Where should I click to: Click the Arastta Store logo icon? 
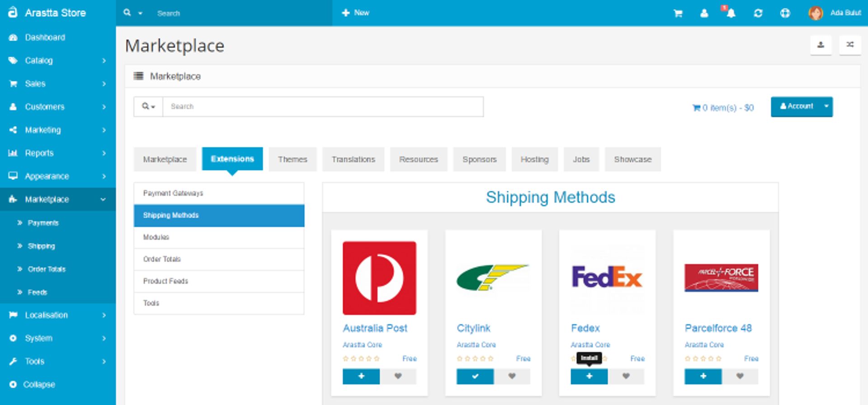click(x=13, y=12)
